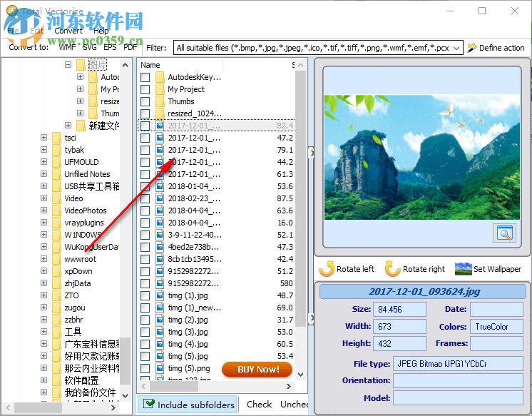The image size is (532, 416).
Task: Click the tsci folder icon in tree
Action: click(x=56, y=138)
